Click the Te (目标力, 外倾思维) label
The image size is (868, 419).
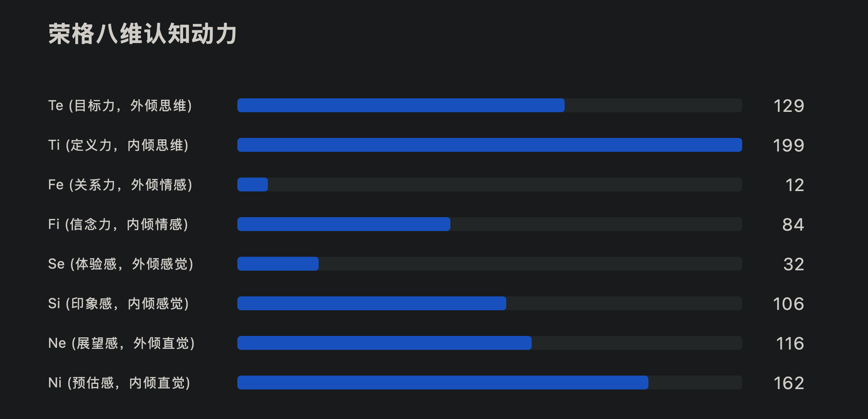(x=120, y=106)
